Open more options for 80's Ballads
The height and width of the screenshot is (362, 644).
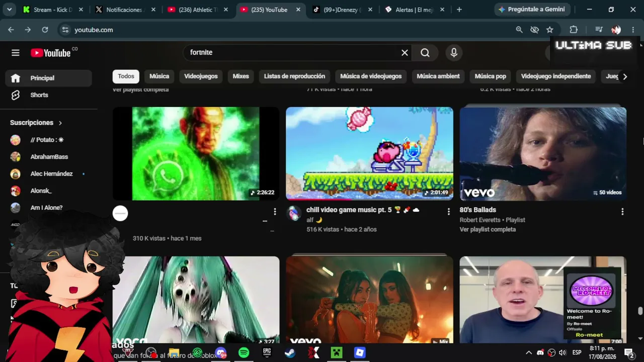(622, 212)
